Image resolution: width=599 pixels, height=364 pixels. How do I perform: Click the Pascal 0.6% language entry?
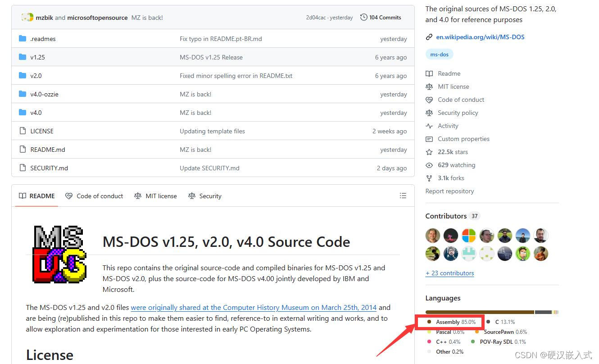coord(446,332)
